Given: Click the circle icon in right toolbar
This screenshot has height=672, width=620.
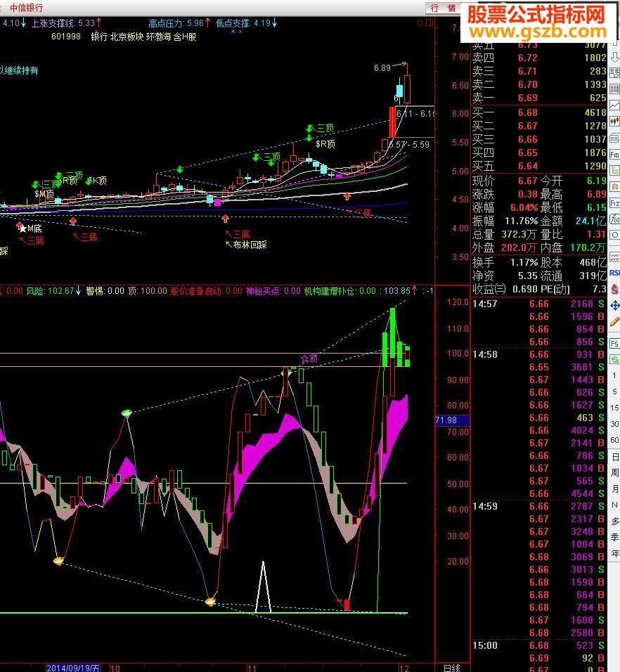Looking at the screenshot, I should 615,235.
